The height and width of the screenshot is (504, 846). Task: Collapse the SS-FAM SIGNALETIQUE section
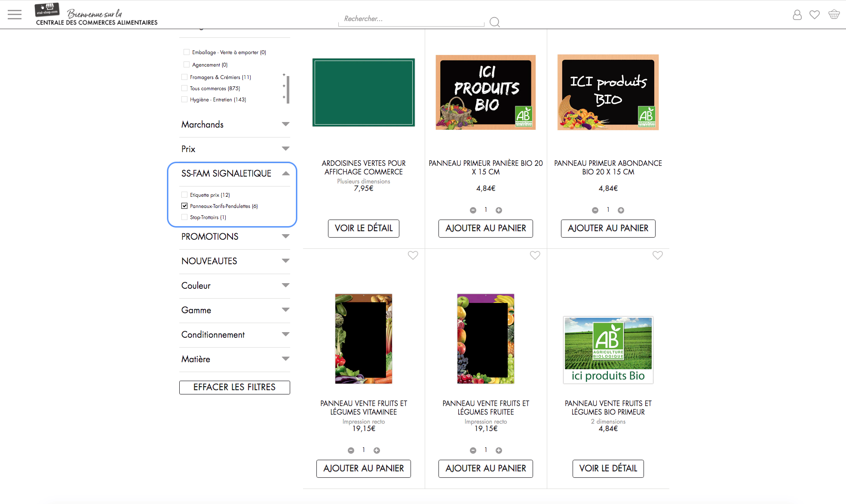[285, 174]
